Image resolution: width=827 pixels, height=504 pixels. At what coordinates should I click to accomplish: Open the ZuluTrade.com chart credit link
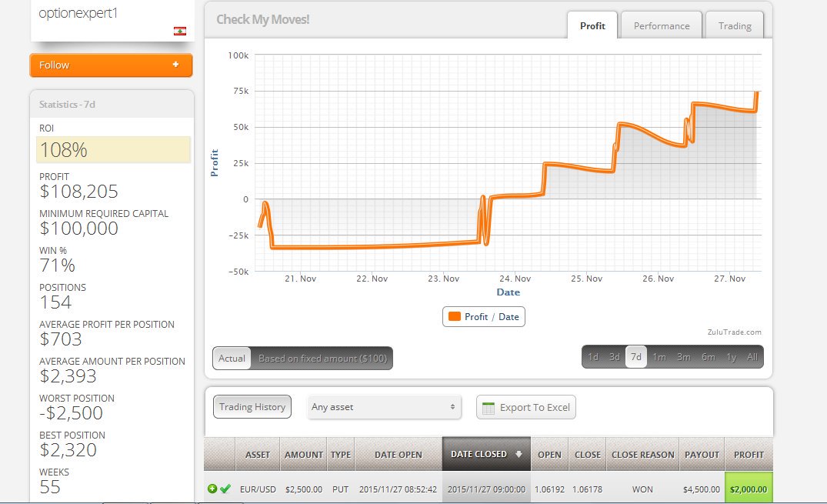tap(734, 332)
